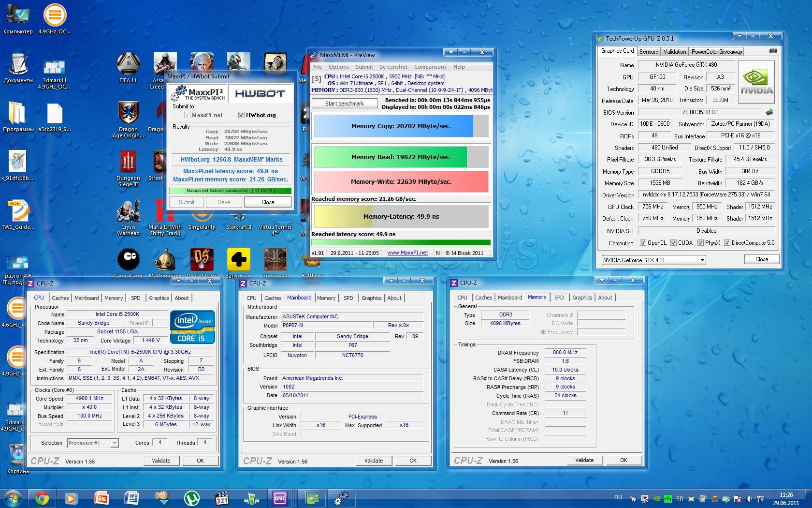
Task: Open TW2_Guide PDF desktop icon
Action: tap(18, 214)
